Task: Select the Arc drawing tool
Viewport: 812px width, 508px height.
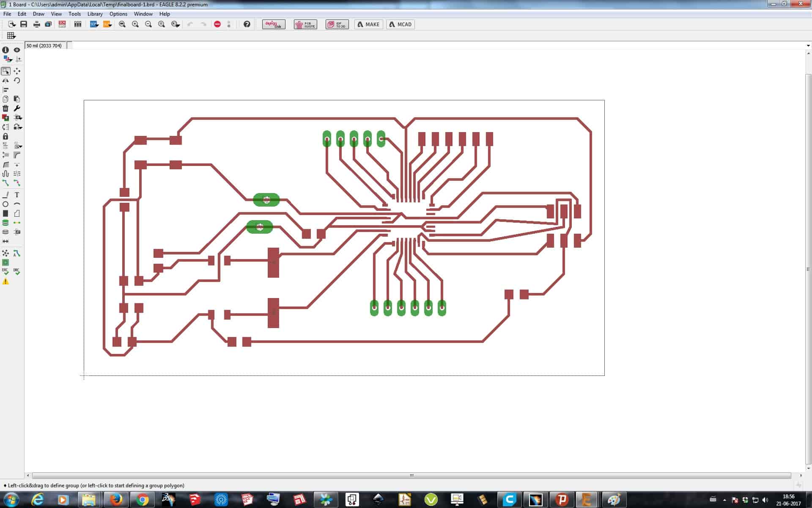Action: click(17, 204)
